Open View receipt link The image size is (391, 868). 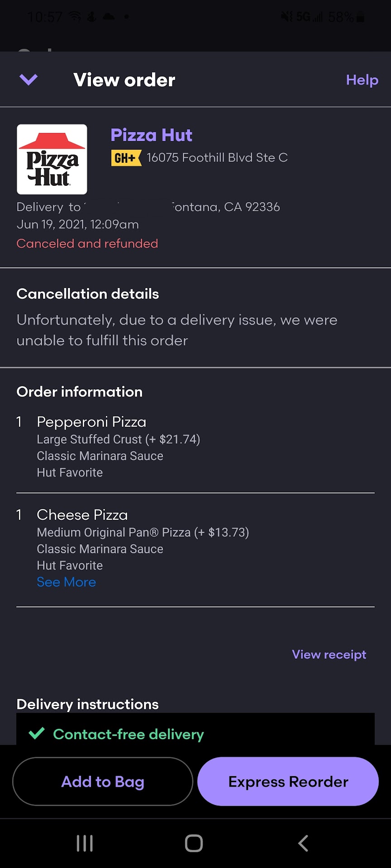[329, 654]
